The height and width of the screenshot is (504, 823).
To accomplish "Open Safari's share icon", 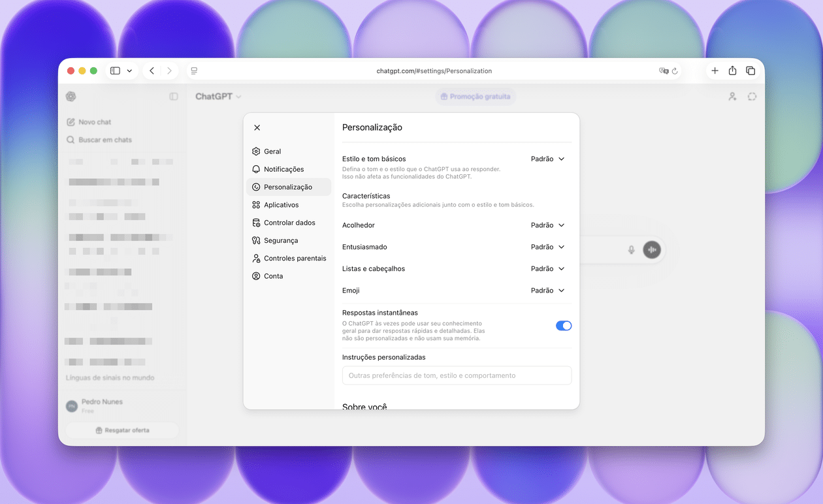I will click(x=732, y=71).
